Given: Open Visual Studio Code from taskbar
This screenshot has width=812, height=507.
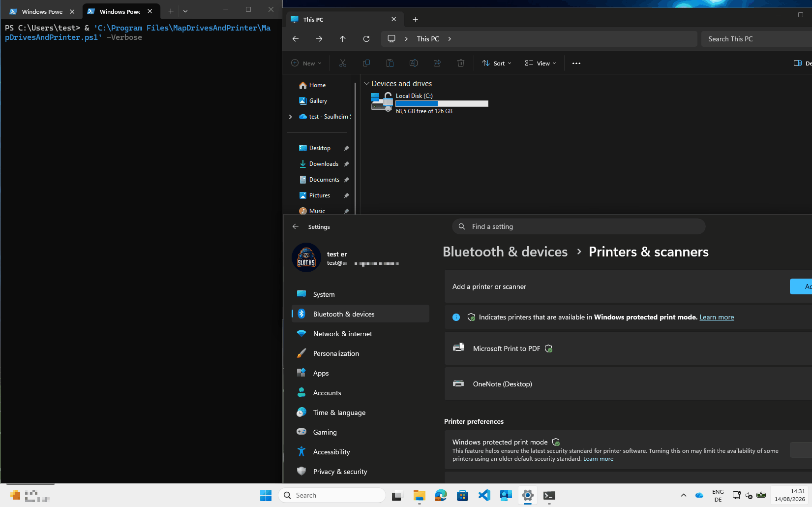Looking at the screenshot, I should pyautogui.click(x=484, y=495).
